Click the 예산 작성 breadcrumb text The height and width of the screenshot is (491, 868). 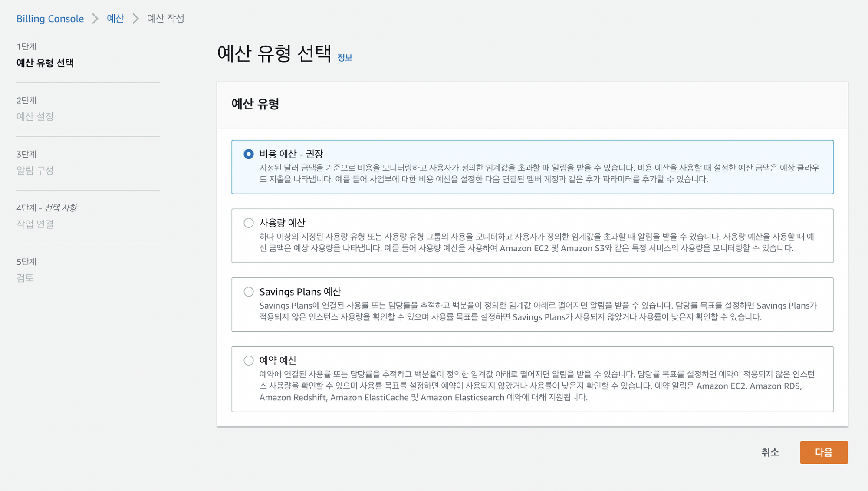166,19
